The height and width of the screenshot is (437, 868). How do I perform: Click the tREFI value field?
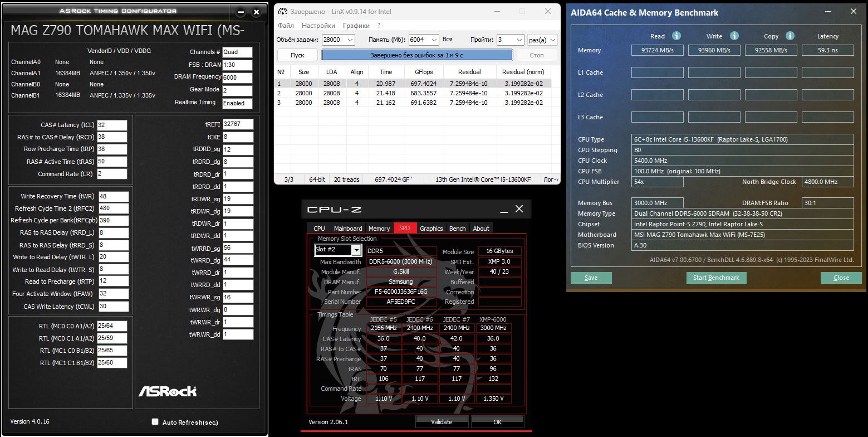(238, 124)
